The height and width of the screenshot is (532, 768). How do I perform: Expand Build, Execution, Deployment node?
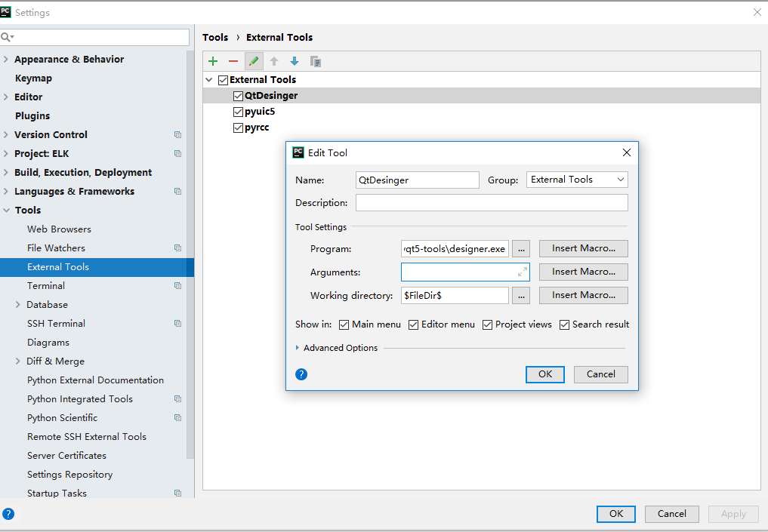[6, 172]
